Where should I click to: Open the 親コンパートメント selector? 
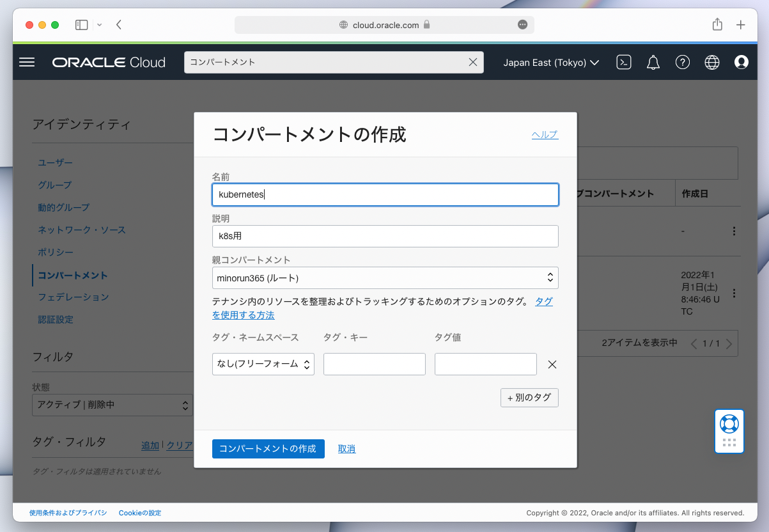384,278
